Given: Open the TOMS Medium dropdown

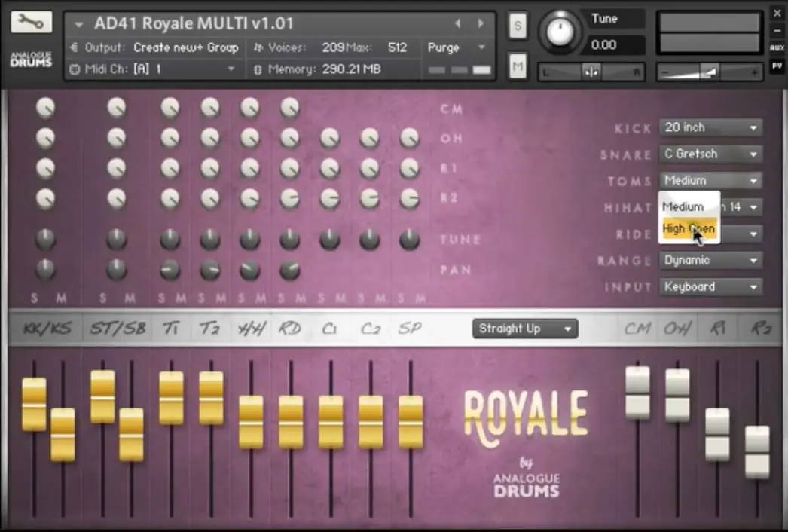Looking at the screenshot, I should (710, 181).
